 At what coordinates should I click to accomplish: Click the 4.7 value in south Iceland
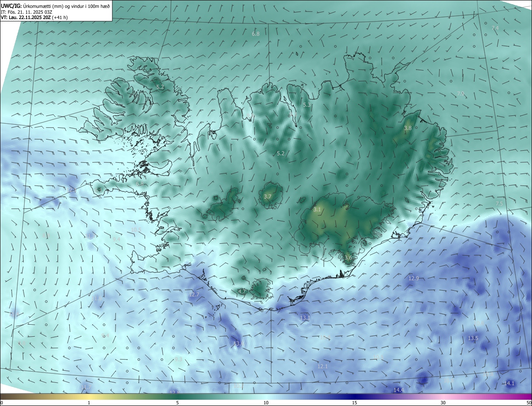(242, 292)
